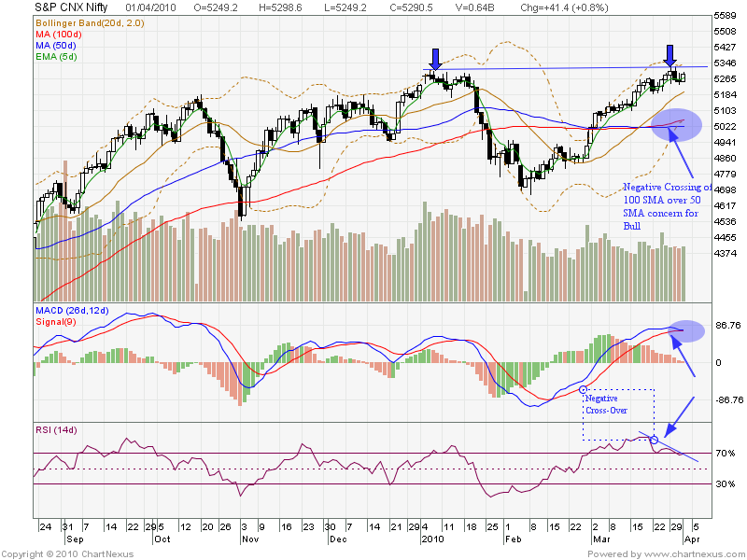Click the 25 date tick label

(x=492, y=527)
